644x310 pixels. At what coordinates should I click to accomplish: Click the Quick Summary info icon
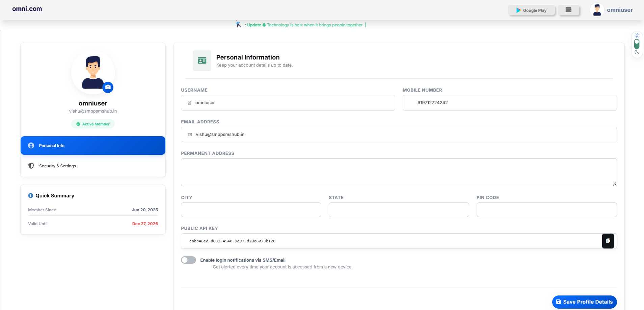(x=31, y=195)
